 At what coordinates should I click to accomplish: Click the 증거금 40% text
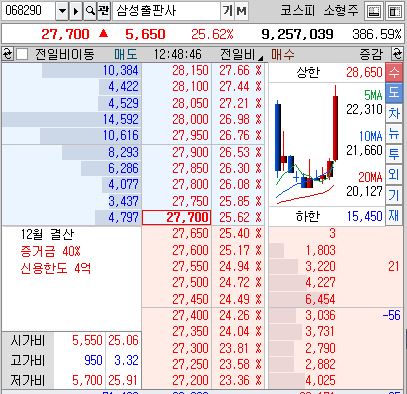50,251
